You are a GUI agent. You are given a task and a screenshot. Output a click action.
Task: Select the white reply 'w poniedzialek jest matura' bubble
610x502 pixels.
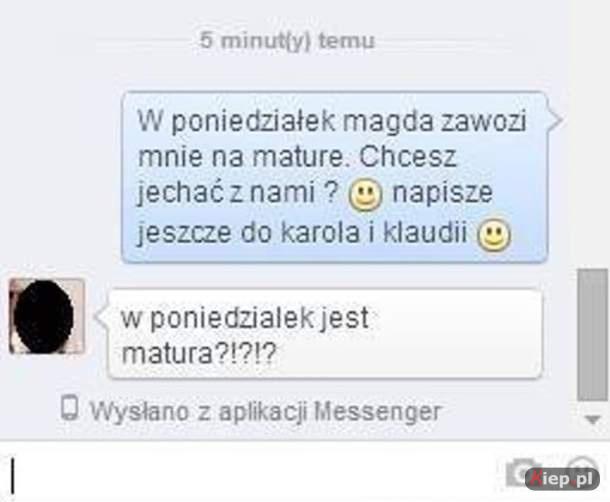pyautogui.click(x=325, y=334)
